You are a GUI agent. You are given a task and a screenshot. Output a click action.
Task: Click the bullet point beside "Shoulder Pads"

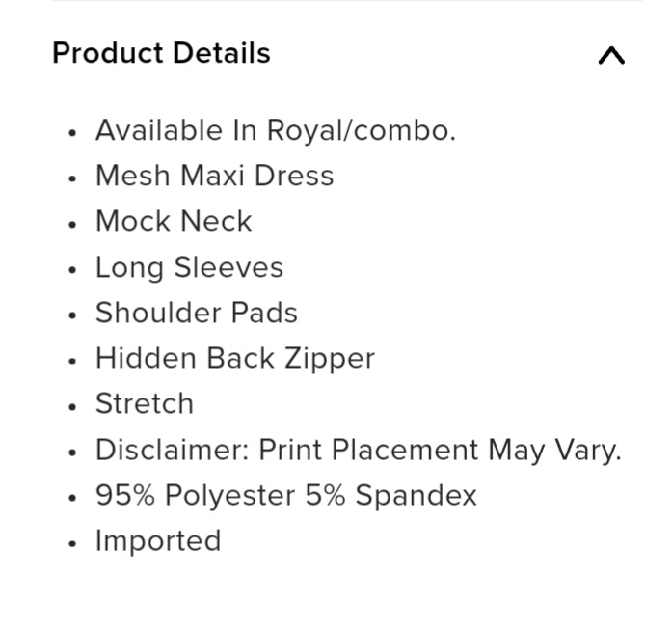pyautogui.click(x=72, y=315)
